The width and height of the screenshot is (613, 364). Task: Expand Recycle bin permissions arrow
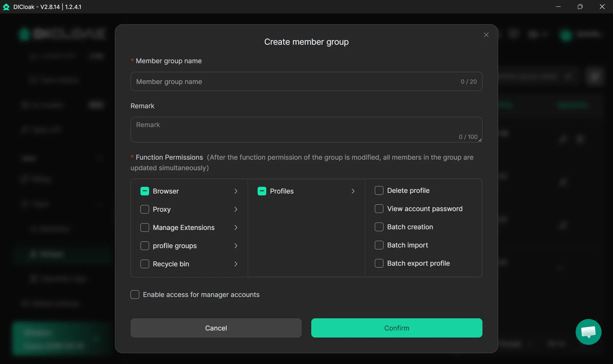coord(236,264)
